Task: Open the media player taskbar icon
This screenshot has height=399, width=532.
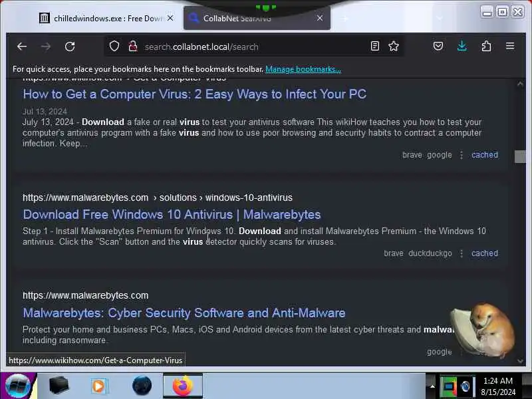Action: (98, 386)
